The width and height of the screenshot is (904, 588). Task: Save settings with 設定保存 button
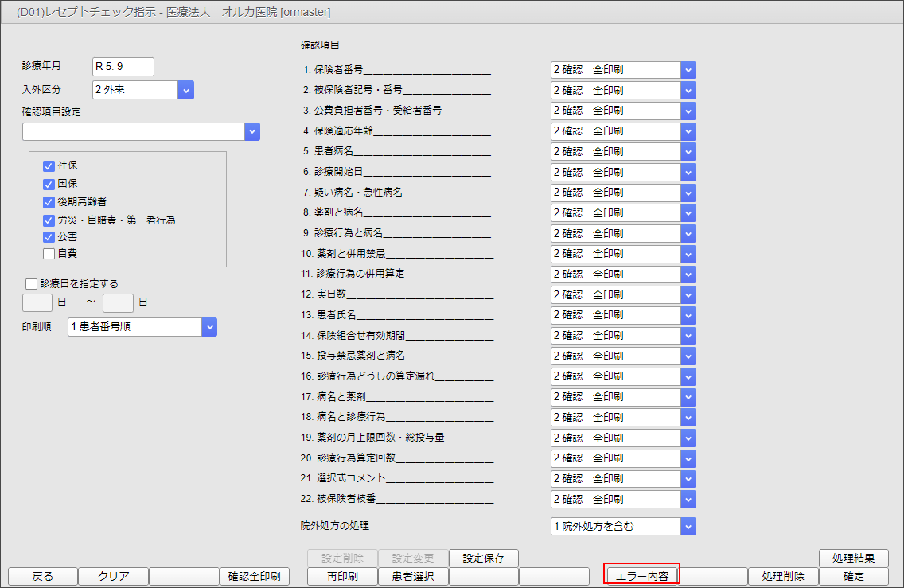coord(484,558)
